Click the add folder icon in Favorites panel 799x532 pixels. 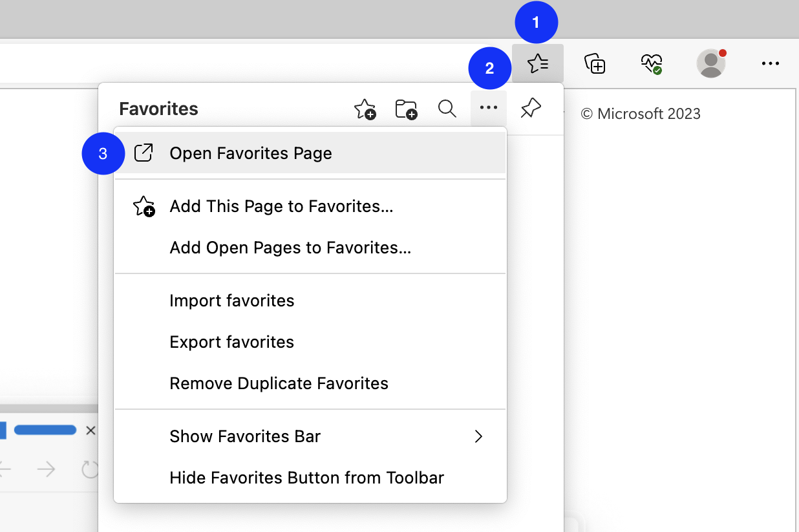point(406,109)
